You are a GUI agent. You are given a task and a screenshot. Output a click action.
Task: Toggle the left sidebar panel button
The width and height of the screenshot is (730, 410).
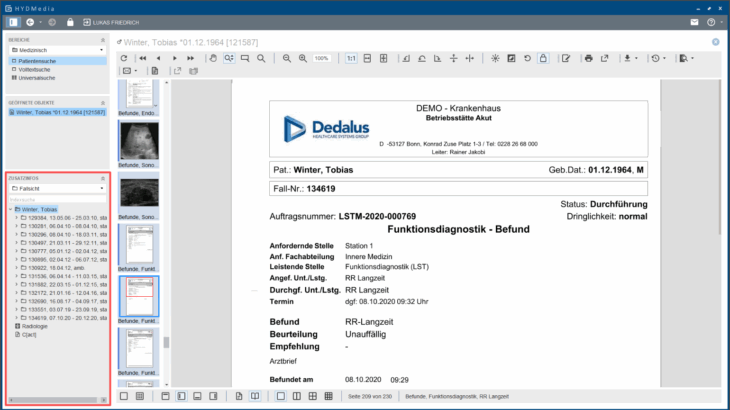[x=12, y=21]
